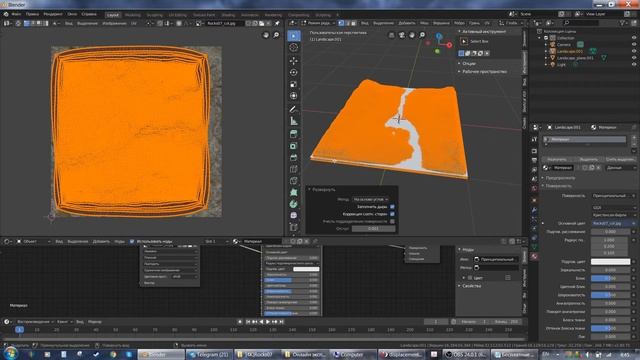Adjust the Specular slider in material properties
Image resolution: width=640 pixels, height=360 pixels.
tap(610, 278)
